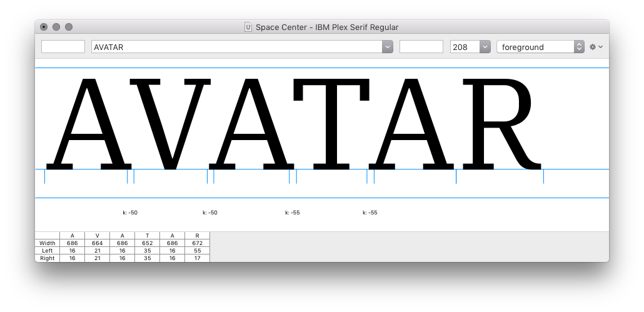Focus the empty after-text input field
This screenshot has width=644, height=312.
tap(421, 46)
